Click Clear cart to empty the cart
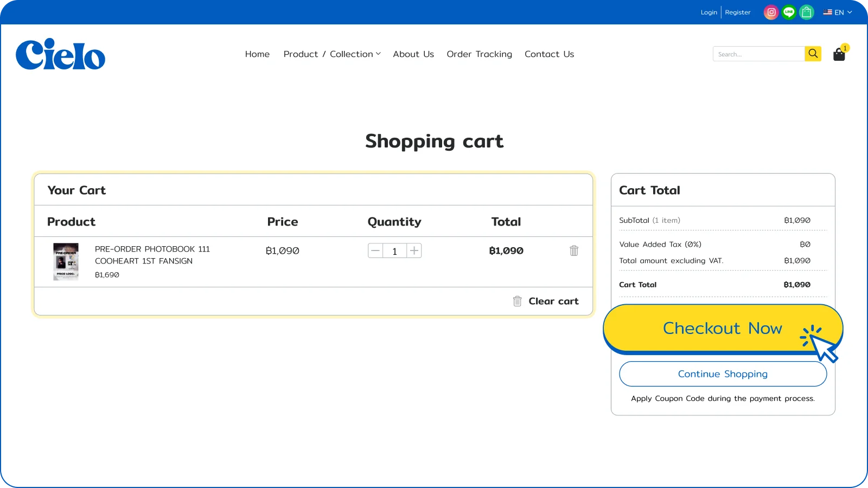This screenshot has height=488, width=868. [546, 301]
